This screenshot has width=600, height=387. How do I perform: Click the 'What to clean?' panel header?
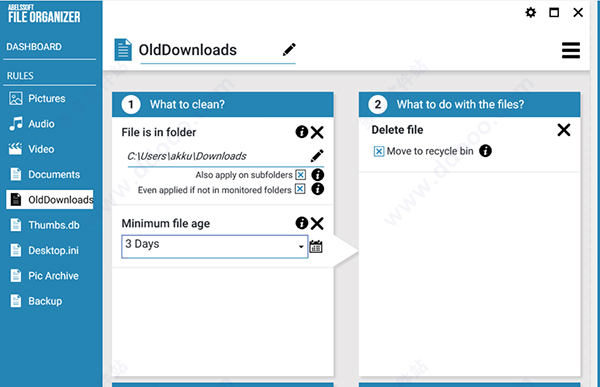(x=223, y=104)
